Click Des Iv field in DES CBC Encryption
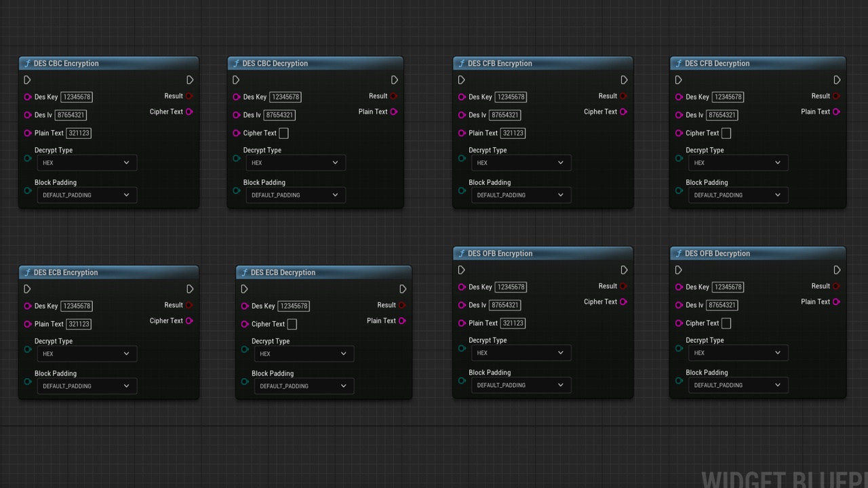This screenshot has width=868, height=488. [71, 115]
